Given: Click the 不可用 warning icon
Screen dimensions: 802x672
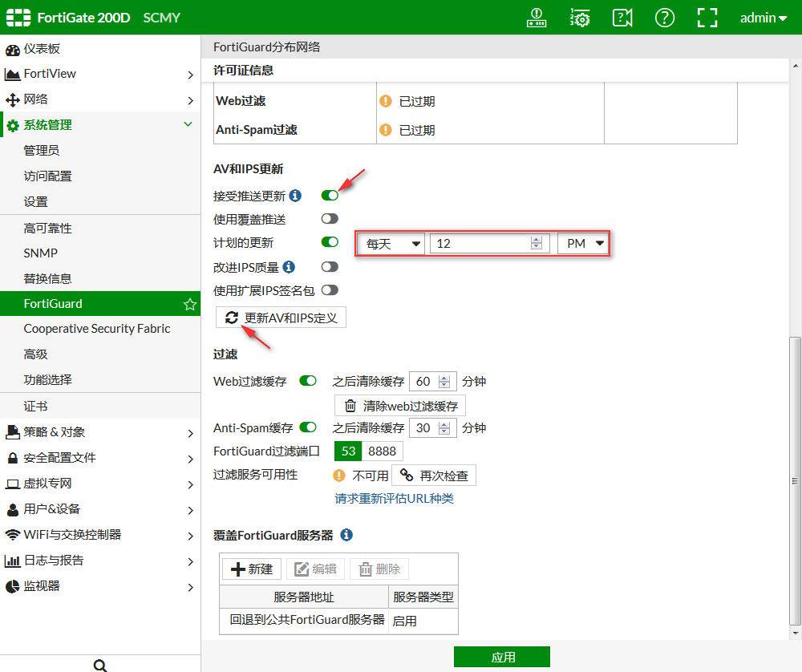Looking at the screenshot, I should coord(339,476).
